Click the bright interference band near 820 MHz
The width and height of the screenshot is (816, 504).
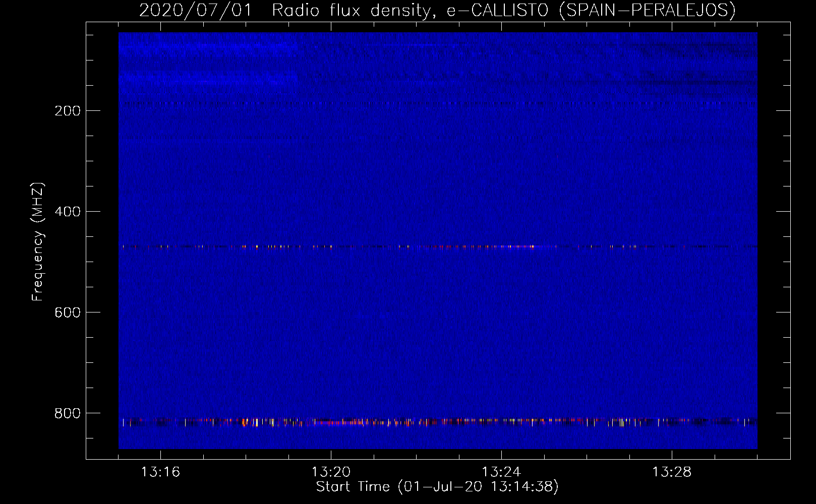[x=438, y=422]
